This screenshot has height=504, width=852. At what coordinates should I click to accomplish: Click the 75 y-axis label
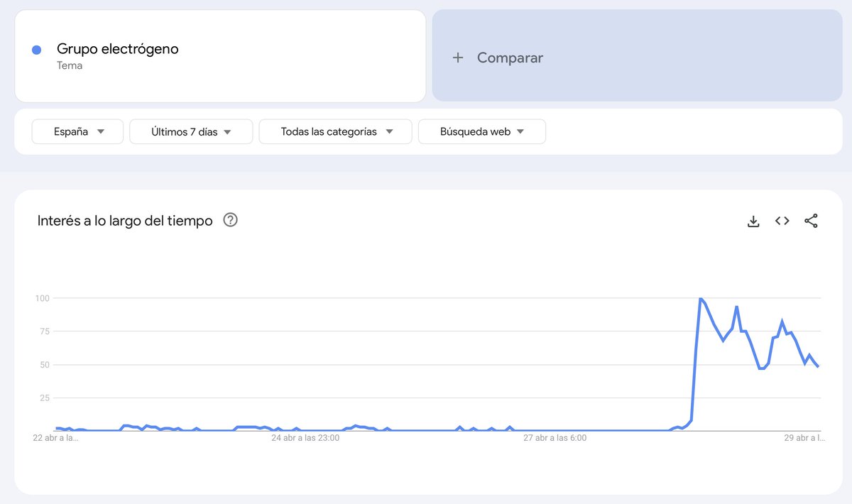click(44, 332)
